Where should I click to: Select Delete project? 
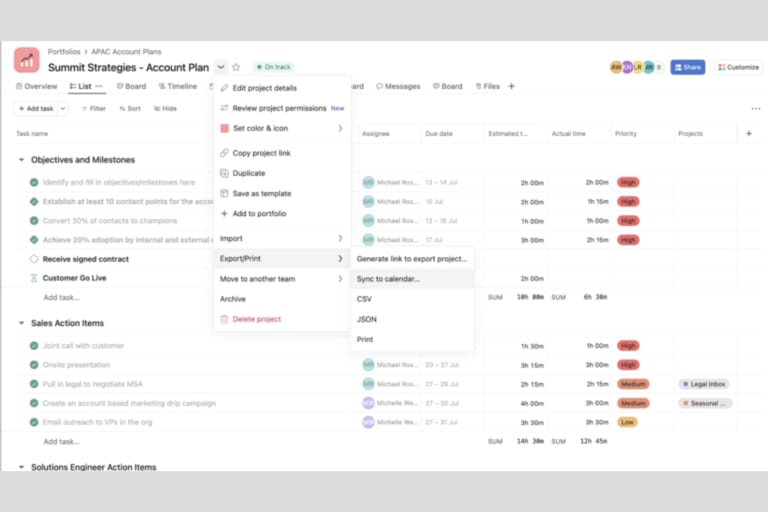(282, 319)
